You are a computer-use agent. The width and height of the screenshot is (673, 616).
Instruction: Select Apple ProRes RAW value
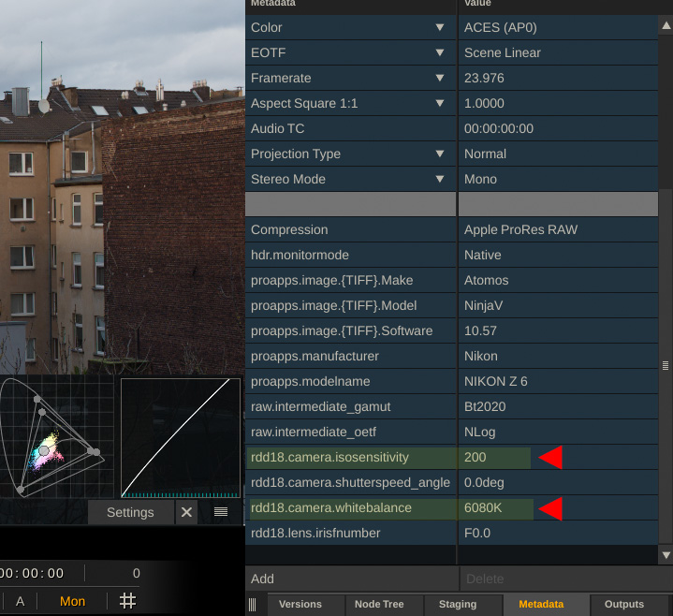click(x=558, y=229)
